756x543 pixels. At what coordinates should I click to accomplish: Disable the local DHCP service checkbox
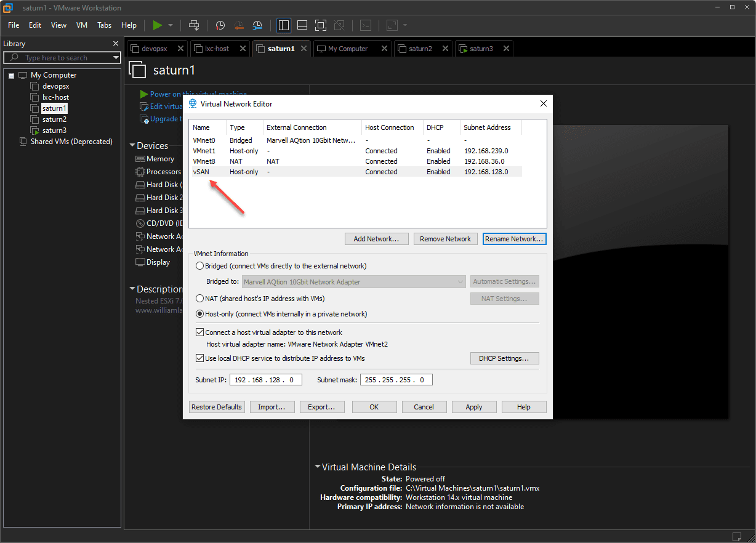coord(199,358)
